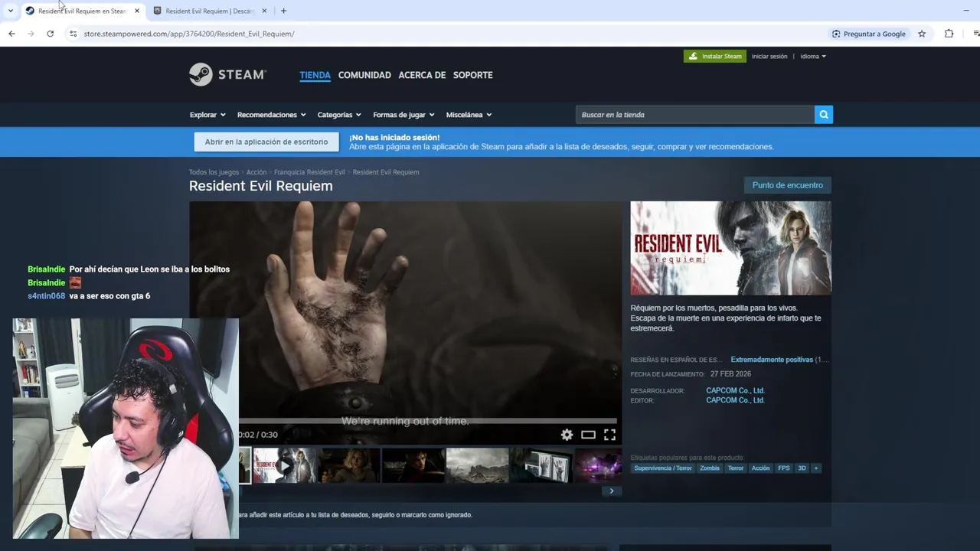Click the Instalar Steam button
Viewport: 980px width, 551px height.
pos(715,56)
